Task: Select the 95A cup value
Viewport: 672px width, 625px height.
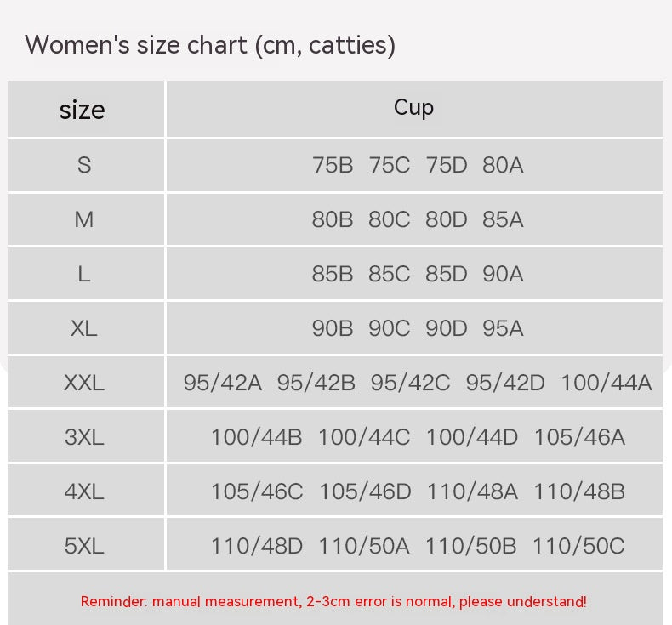Action: pos(503,328)
